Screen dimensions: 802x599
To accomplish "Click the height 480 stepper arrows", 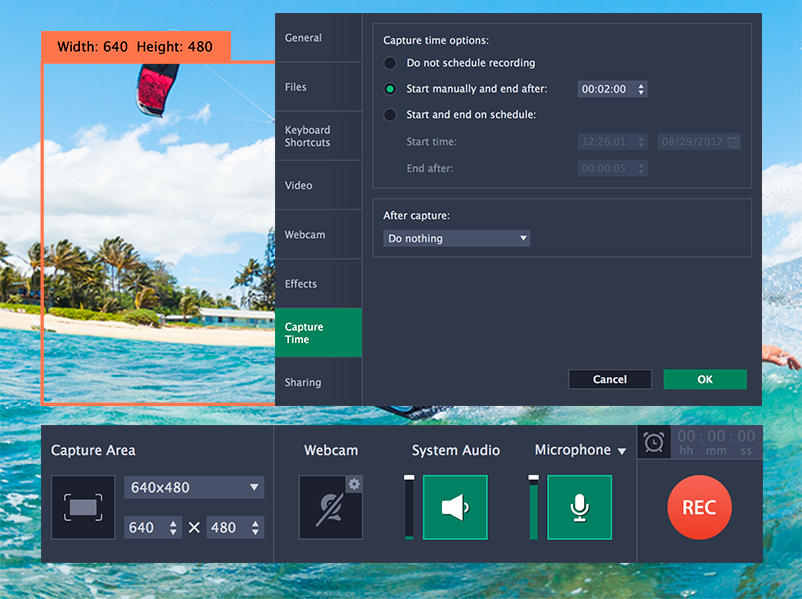I will point(255,527).
